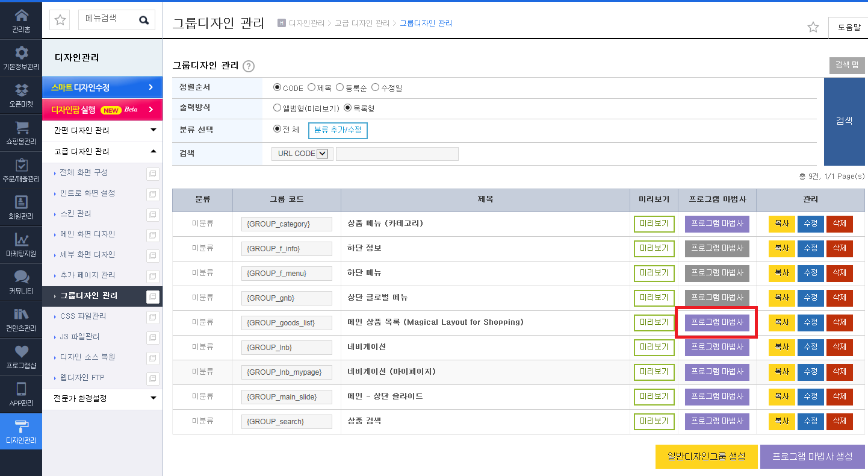Open 메인 화면 디자인 menu item

pyautogui.click(x=87, y=234)
